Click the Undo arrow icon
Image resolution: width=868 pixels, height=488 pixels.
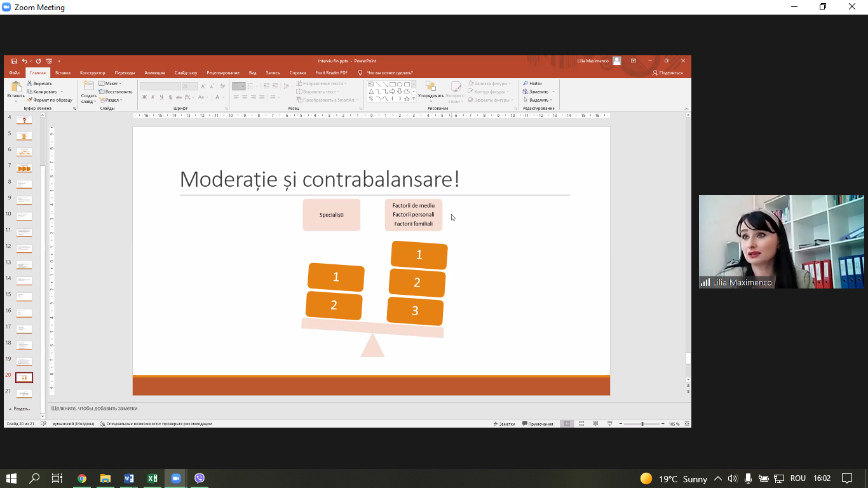pos(24,61)
